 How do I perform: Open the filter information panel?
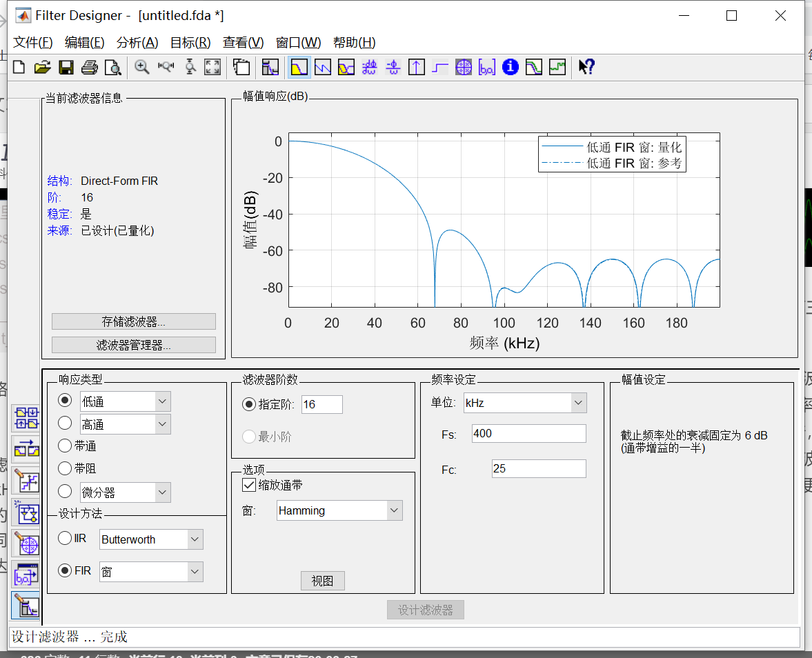[x=510, y=67]
